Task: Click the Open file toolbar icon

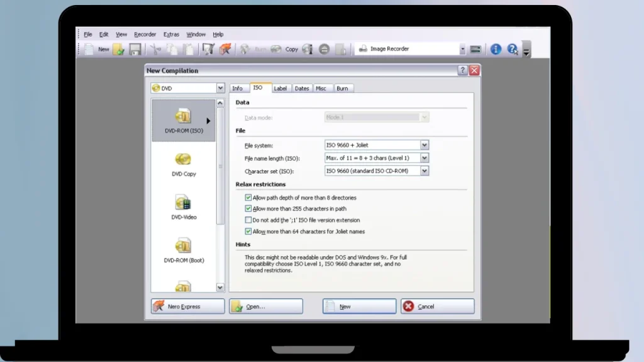Action: point(119,49)
